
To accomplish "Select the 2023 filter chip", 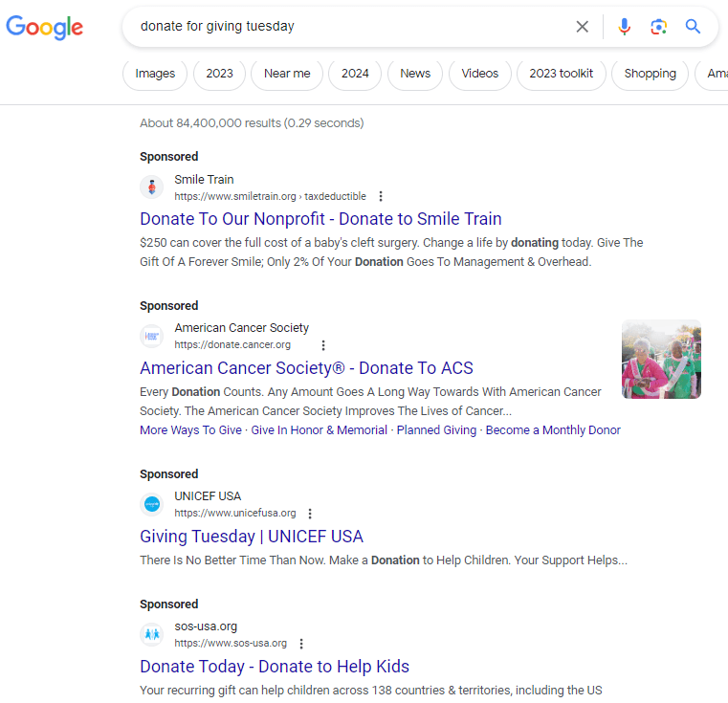I will [219, 74].
